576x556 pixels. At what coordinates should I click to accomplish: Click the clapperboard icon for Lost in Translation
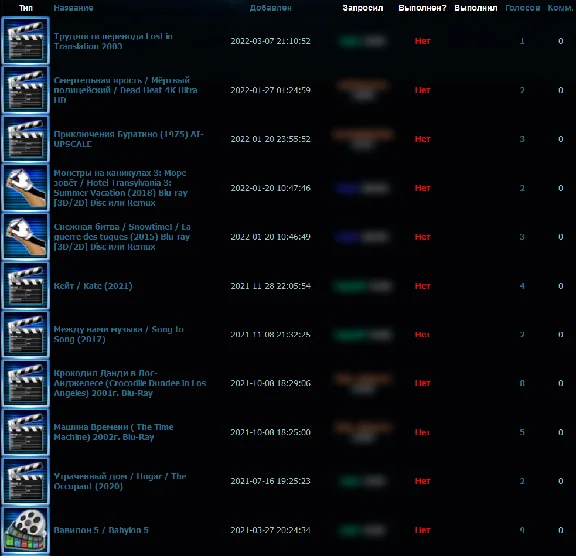[25, 41]
